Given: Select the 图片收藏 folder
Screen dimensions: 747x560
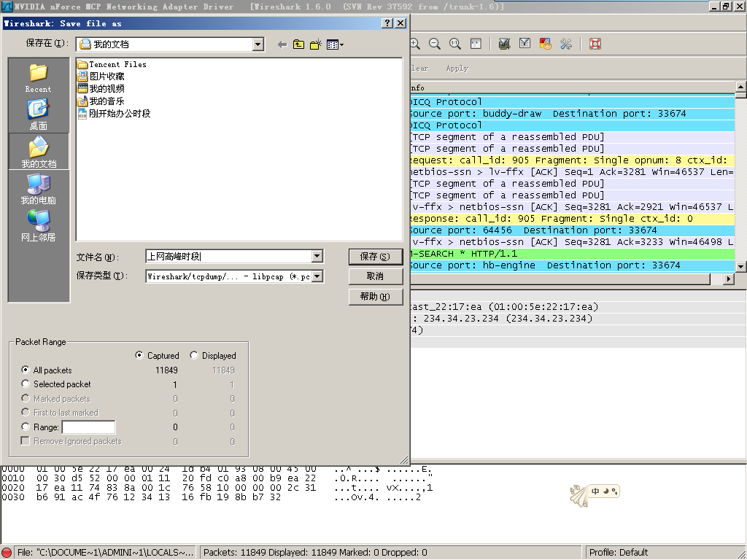Looking at the screenshot, I should coord(101,76).
